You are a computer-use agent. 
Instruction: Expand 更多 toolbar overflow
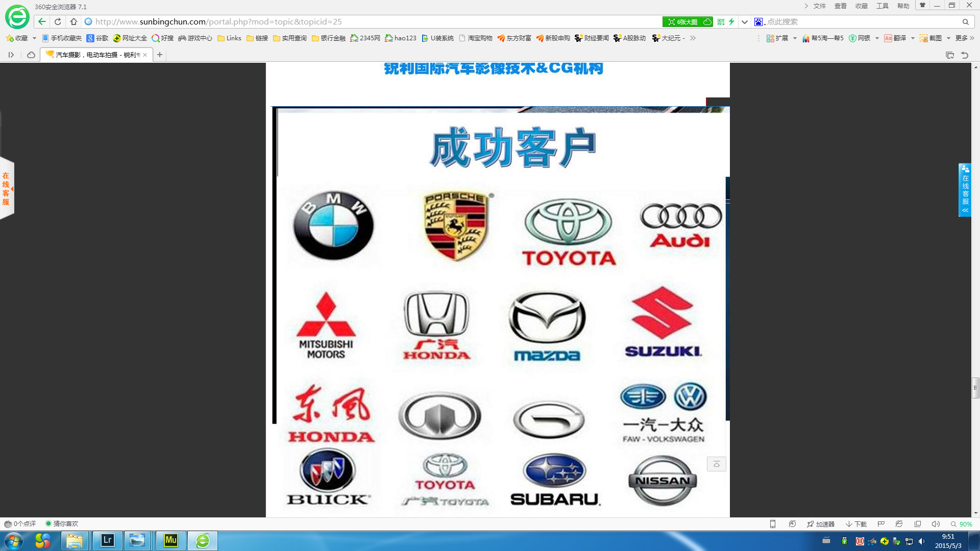click(x=965, y=38)
